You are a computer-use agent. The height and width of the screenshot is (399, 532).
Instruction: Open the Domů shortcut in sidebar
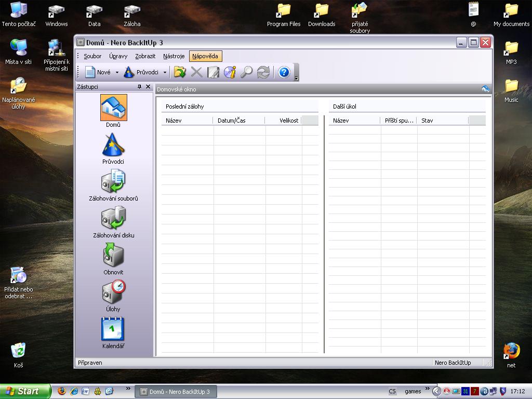(x=113, y=111)
